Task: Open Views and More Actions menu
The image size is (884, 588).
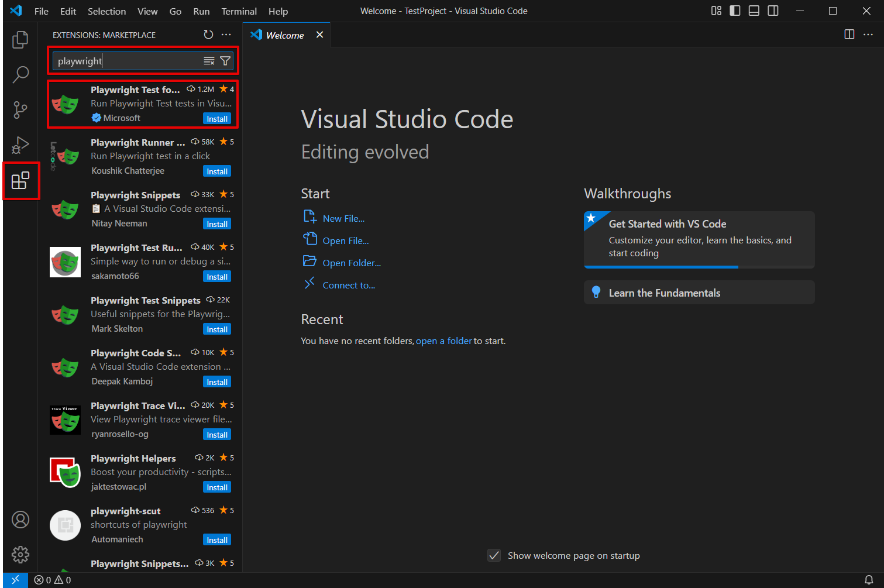Action: pyautogui.click(x=226, y=35)
